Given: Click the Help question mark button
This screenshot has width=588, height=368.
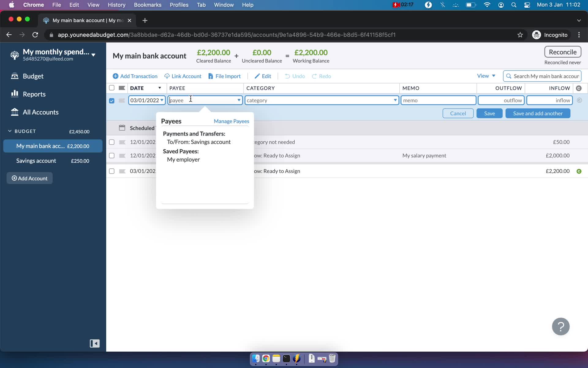Looking at the screenshot, I should point(561,327).
